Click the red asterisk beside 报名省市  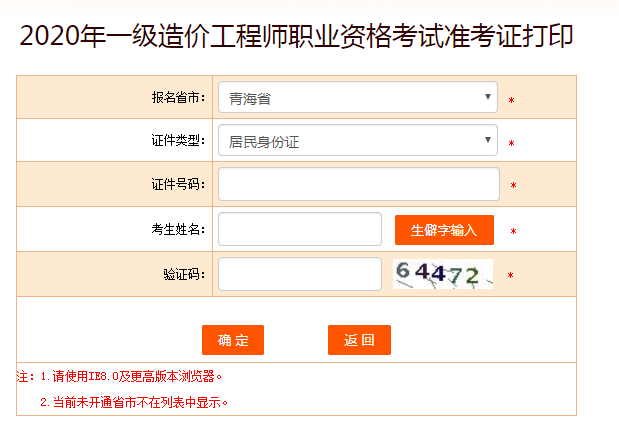tap(511, 101)
